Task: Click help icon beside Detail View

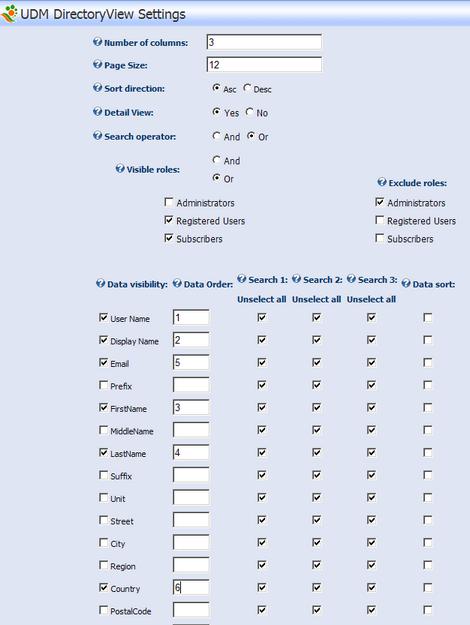Action: click(x=97, y=112)
